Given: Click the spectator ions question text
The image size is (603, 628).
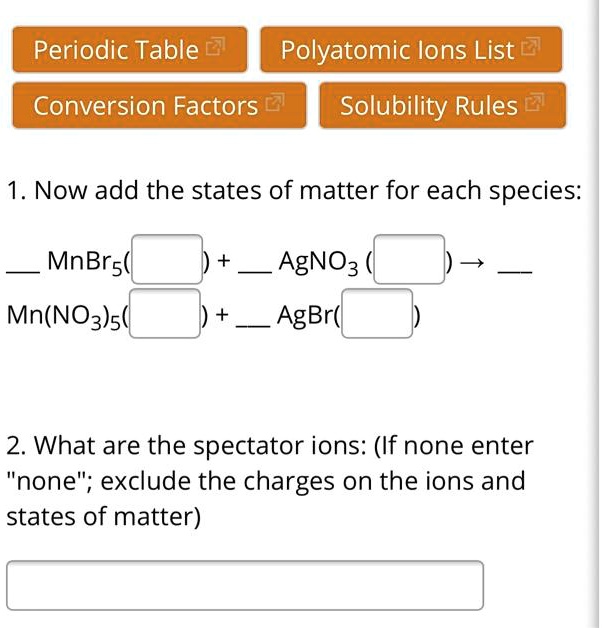Looking at the screenshot, I should click(268, 481).
